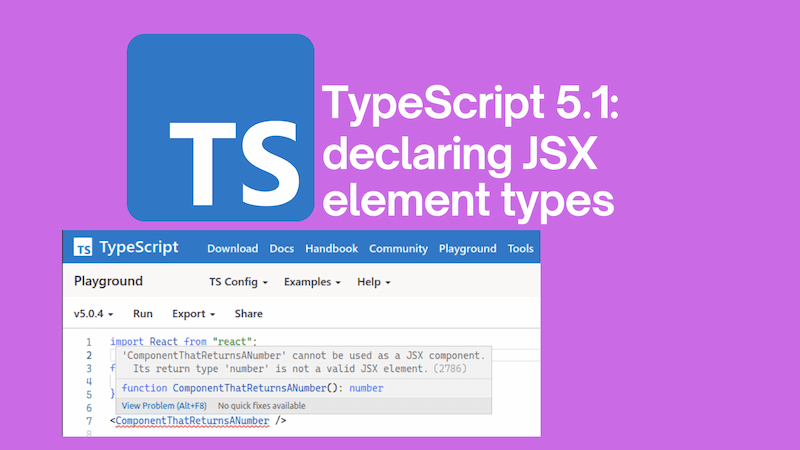
Task: Click the small TS logo in navbar
Action: (x=83, y=247)
